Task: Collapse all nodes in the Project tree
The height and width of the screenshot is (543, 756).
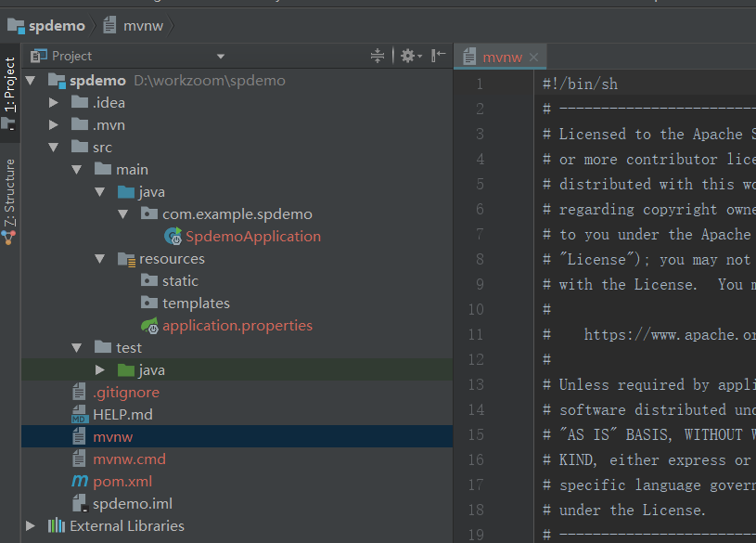Action: [377, 56]
